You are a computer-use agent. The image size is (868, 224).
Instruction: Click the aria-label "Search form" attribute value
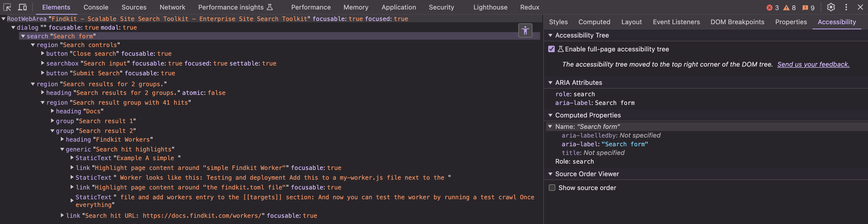tap(624, 144)
